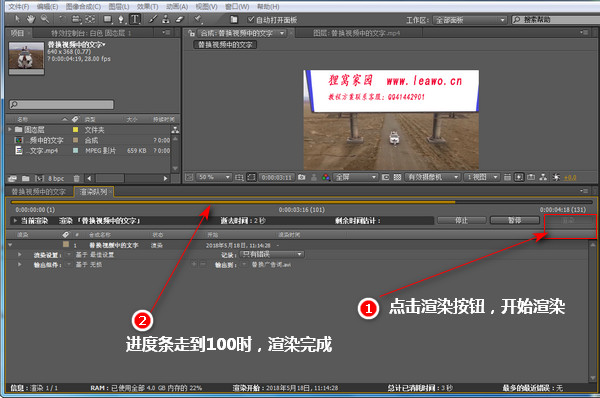Switch to the 替换视频中的文字 timeline tab
Screen dimensions: 600x398
click(x=38, y=192)
